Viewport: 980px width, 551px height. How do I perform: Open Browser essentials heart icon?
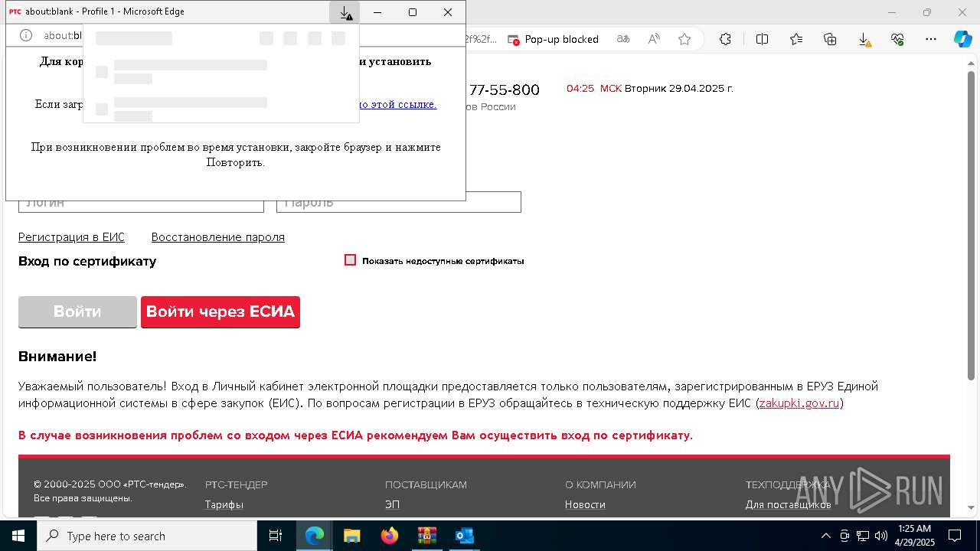coord(897,39)
